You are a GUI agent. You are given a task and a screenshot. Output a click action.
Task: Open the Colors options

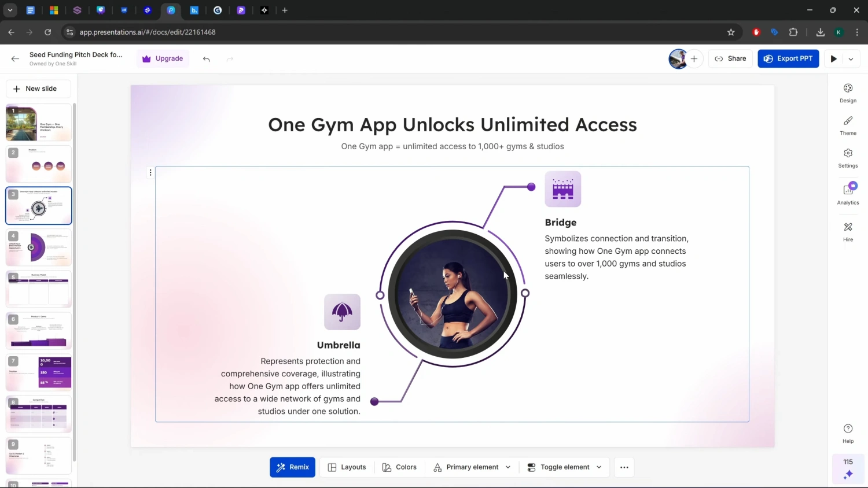click(x=399, y=467)
